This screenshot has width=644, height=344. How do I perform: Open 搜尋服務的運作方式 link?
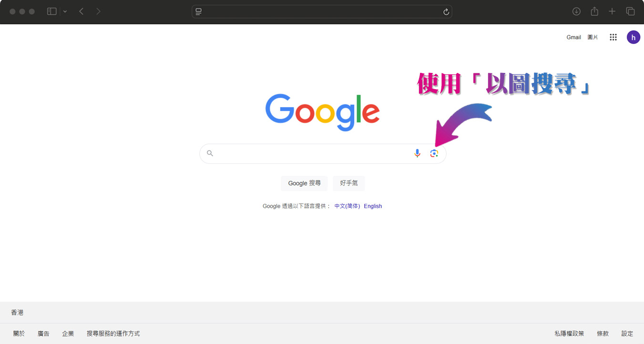[x=113, y=334]
